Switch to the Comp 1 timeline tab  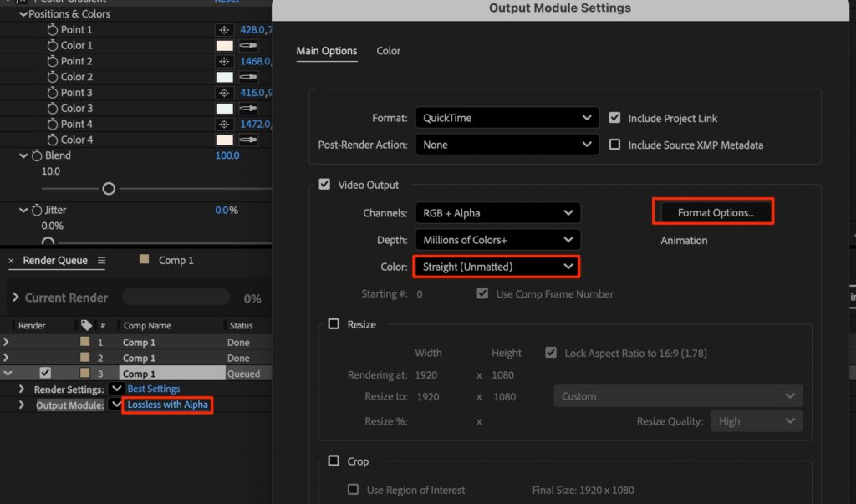pyautogui.click(x=176, y=260)
